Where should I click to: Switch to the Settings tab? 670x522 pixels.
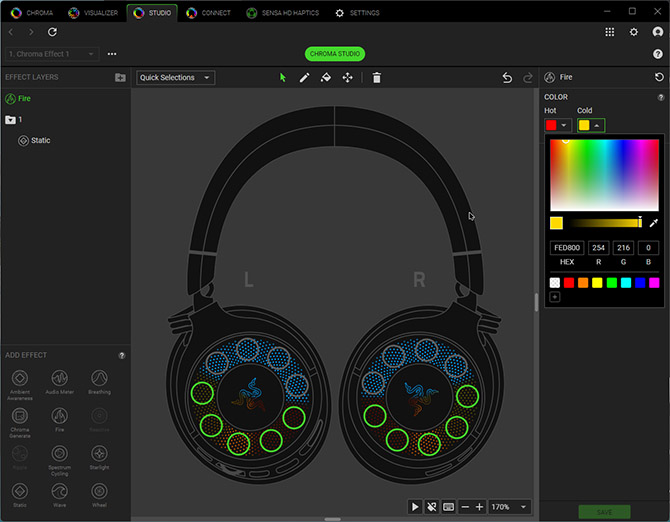pos(357,13)
